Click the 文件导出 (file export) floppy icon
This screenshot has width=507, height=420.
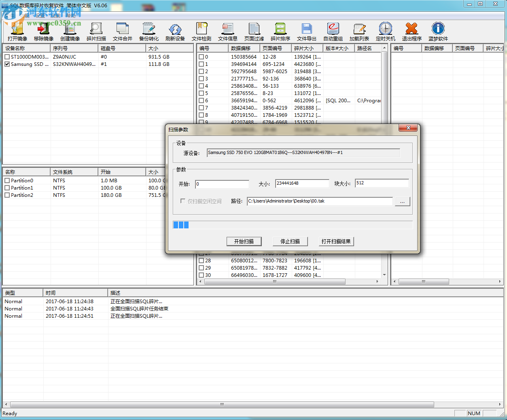click(x=306, y=30)
